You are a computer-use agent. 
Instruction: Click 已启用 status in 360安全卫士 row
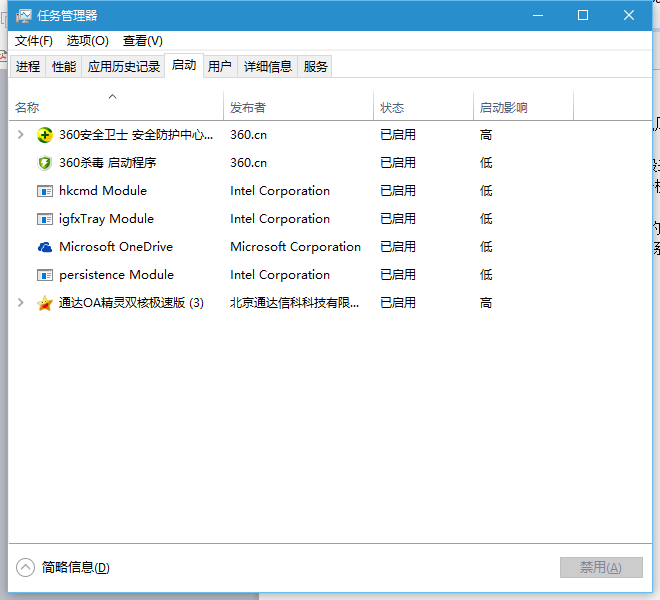398,135
